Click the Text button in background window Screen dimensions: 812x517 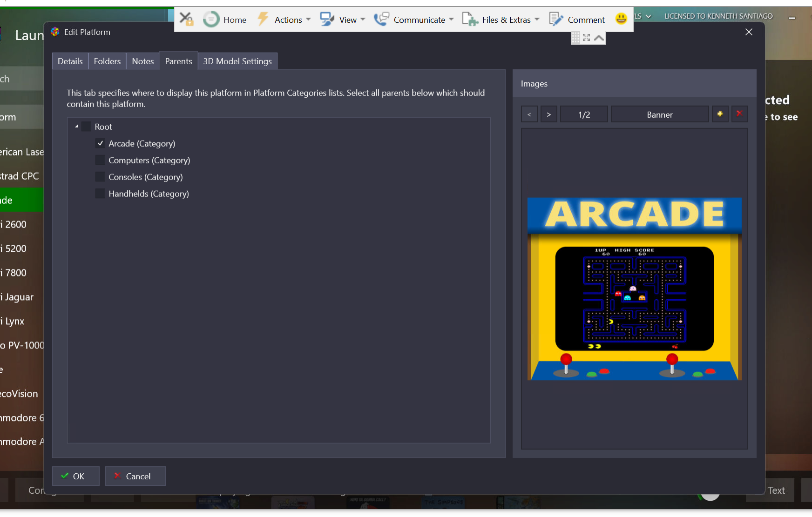pyautogui.click(x=776, y=490)
